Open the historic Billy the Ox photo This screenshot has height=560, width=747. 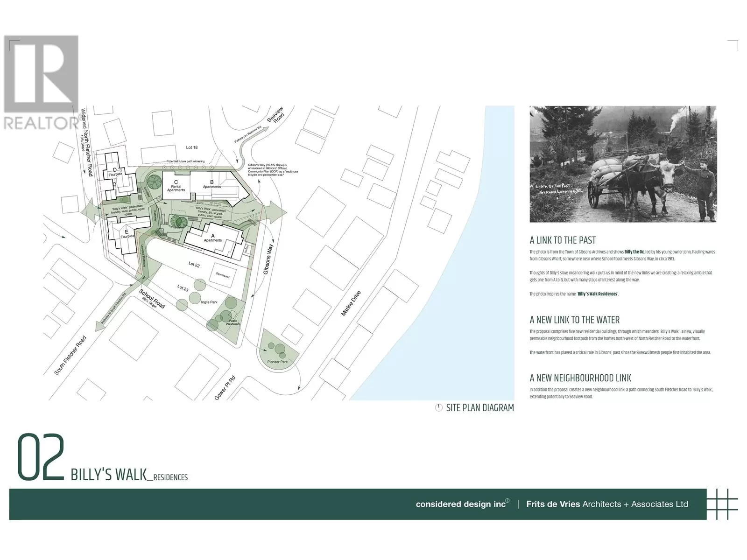click(622, 164)
